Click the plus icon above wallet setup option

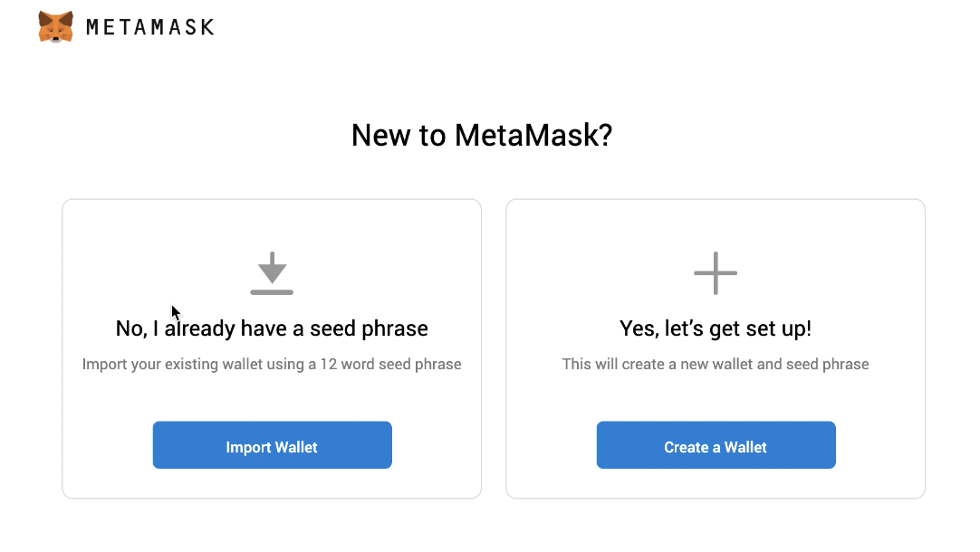716,273
